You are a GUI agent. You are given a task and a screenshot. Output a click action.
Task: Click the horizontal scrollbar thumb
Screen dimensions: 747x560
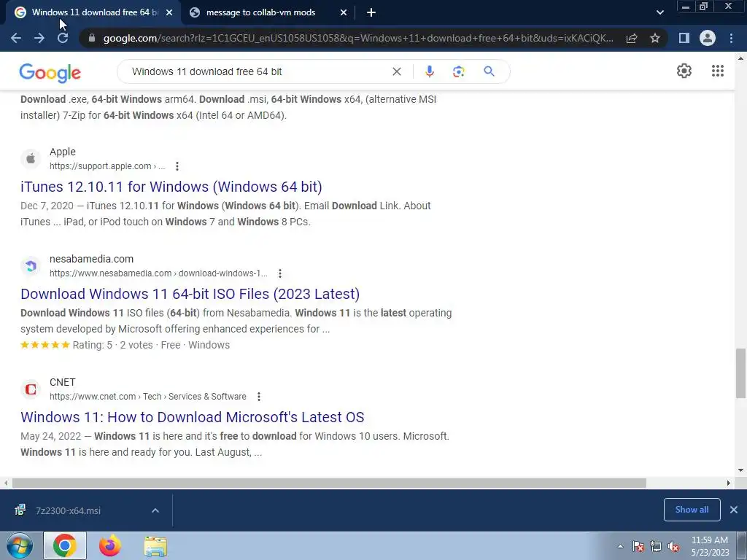pyautogui.click(x=329, y=483)
